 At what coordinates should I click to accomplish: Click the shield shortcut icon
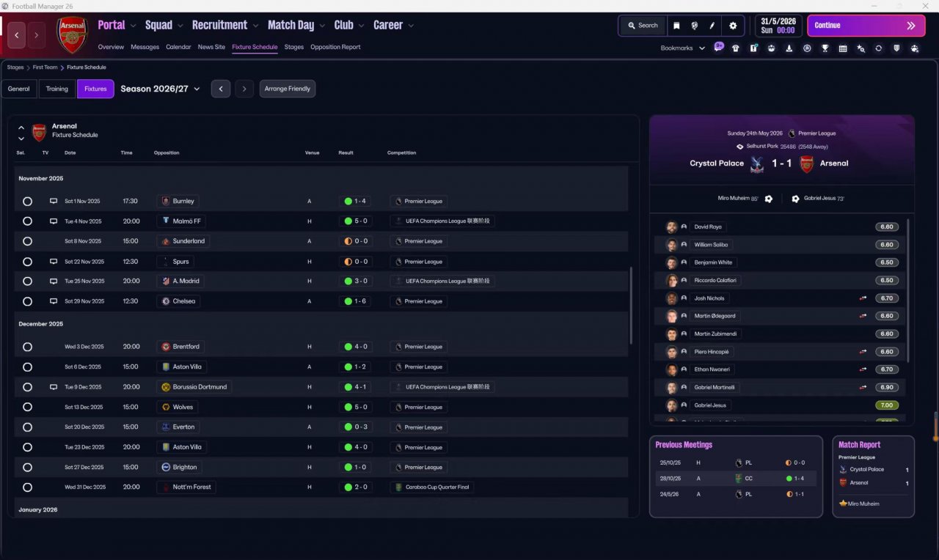pos(896,48)
